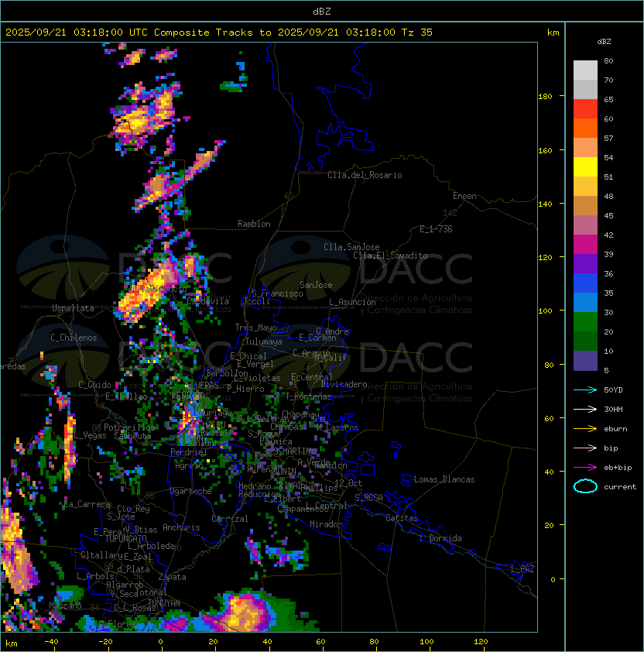The image size is (644, 652).
Task: Pick the 5 dBZ dark purple swatch
Action: pyautogui.click(x=585, y=361)
